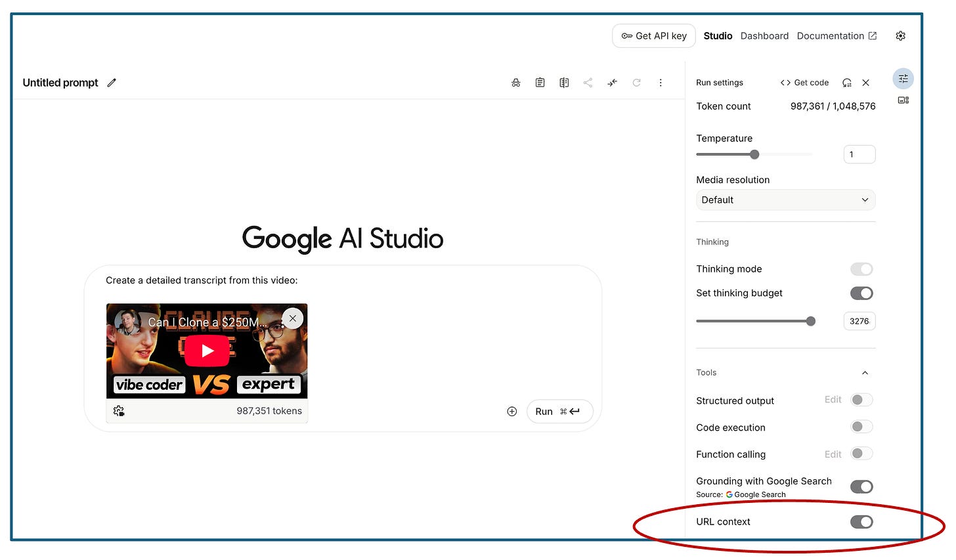Click the compare mode icon
The image size is (956, 560).
coord(564,83)
